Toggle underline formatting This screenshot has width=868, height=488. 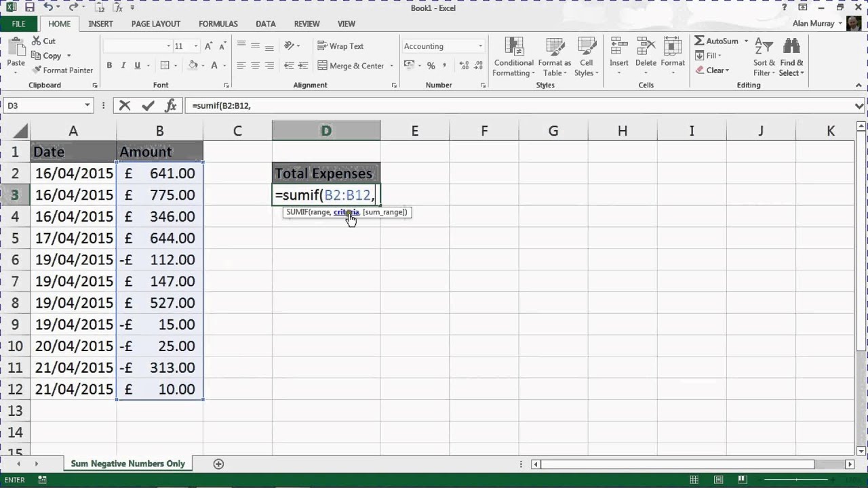point(138,66)
